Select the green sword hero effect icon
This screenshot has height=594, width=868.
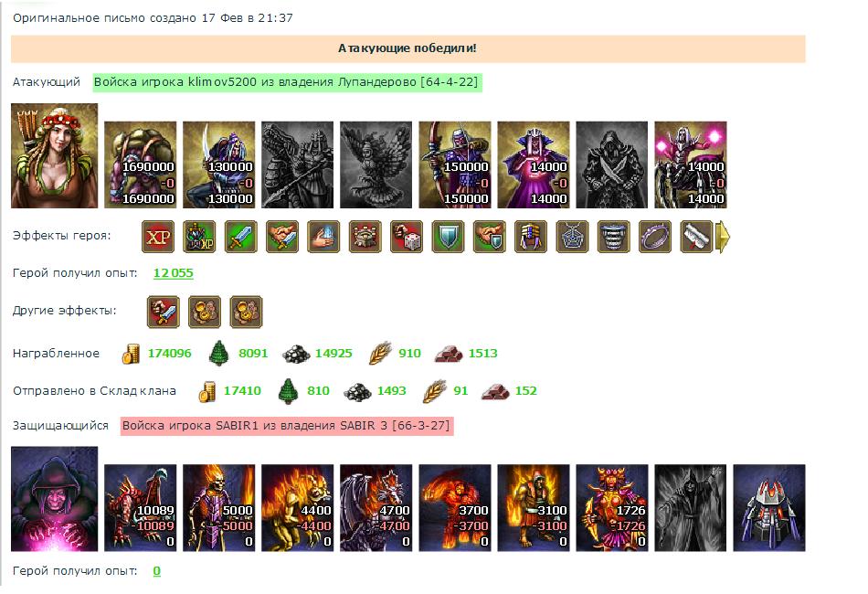click(241, 237)
